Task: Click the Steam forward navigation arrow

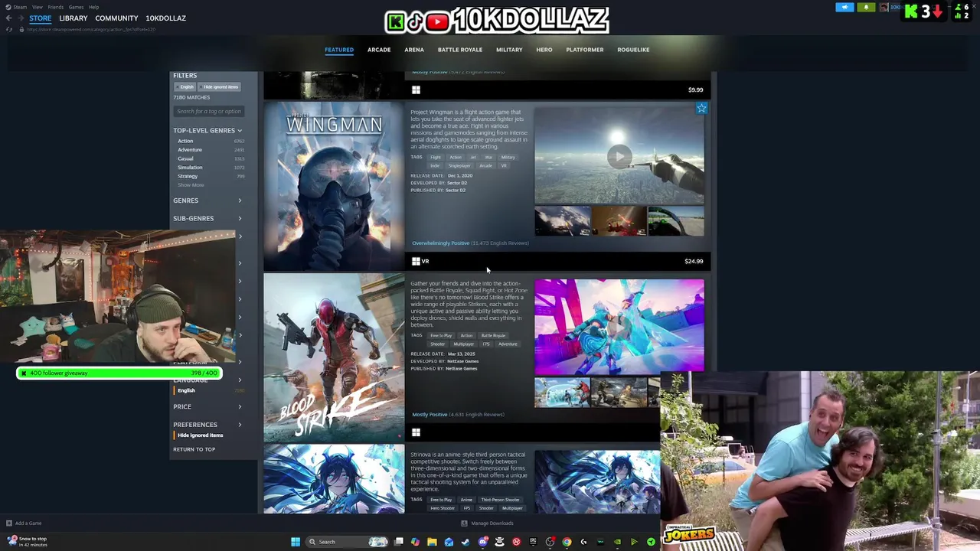Action: (x=20, y=18)
